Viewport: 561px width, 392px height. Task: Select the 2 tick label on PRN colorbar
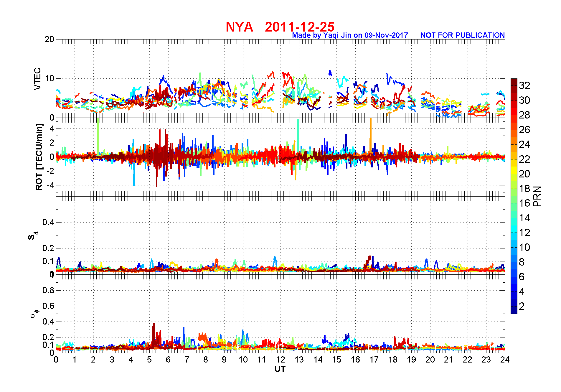pos(522,306)
